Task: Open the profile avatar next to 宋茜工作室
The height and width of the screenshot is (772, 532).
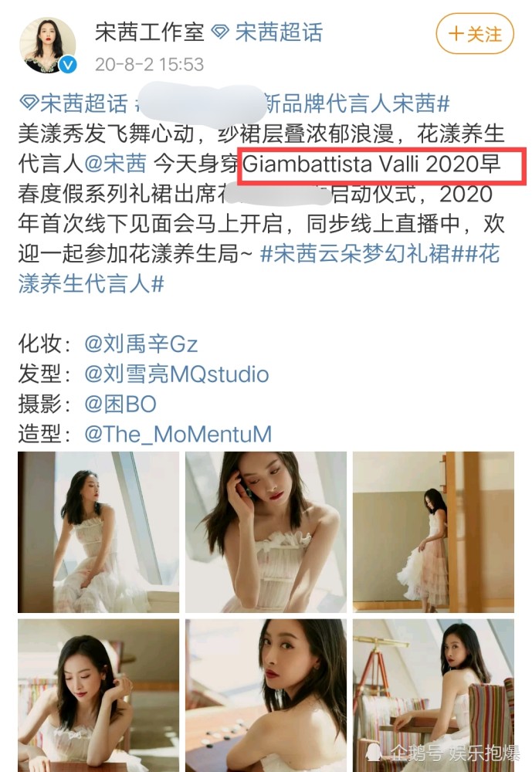Action: pos(47,46)
